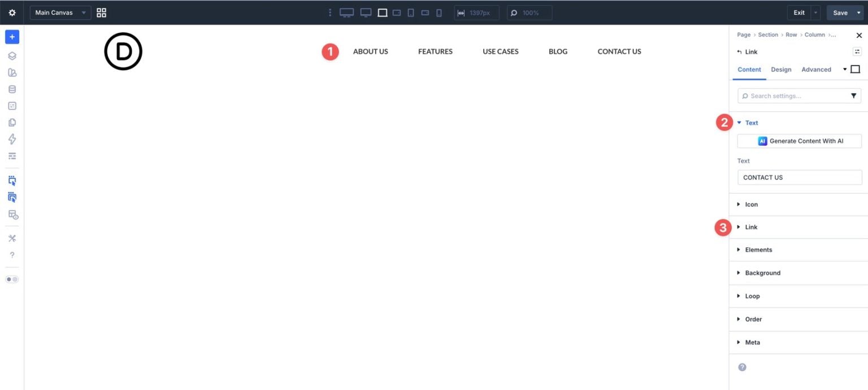Open the arrow dropdown beside Save
Screen dimensions: 868x390
[858, 12]
